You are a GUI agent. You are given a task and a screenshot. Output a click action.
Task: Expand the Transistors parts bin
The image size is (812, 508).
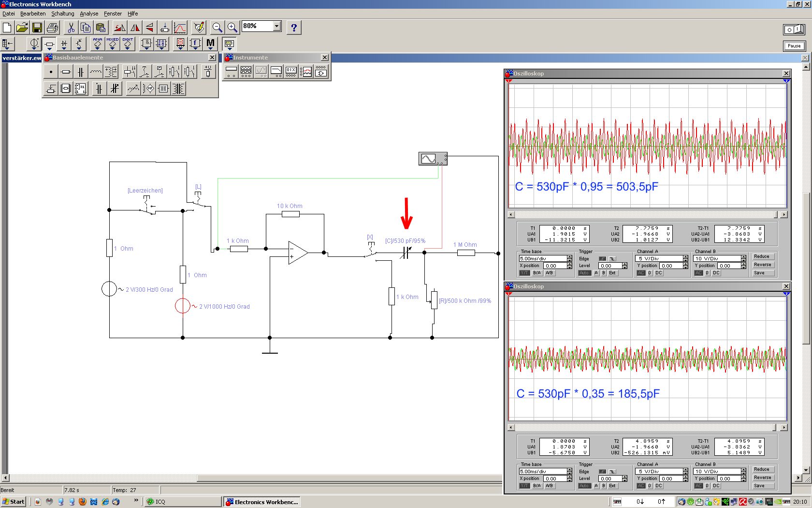pos(79,44)
